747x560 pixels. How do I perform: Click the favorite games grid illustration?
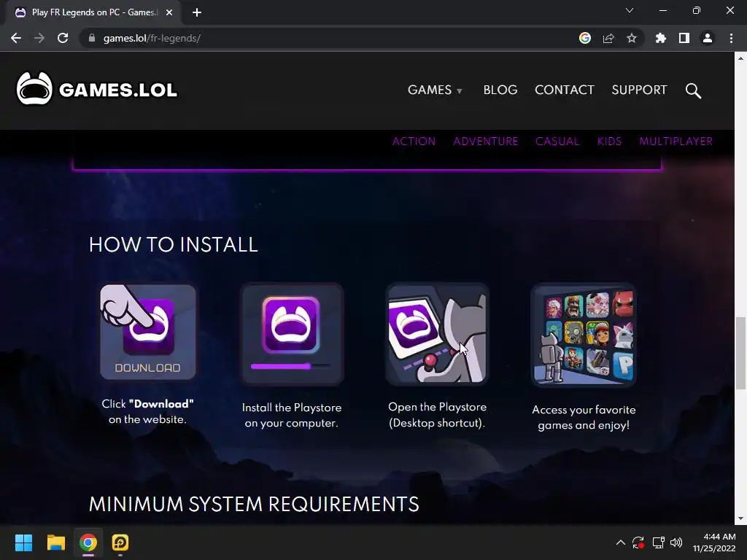coord(584,335)
